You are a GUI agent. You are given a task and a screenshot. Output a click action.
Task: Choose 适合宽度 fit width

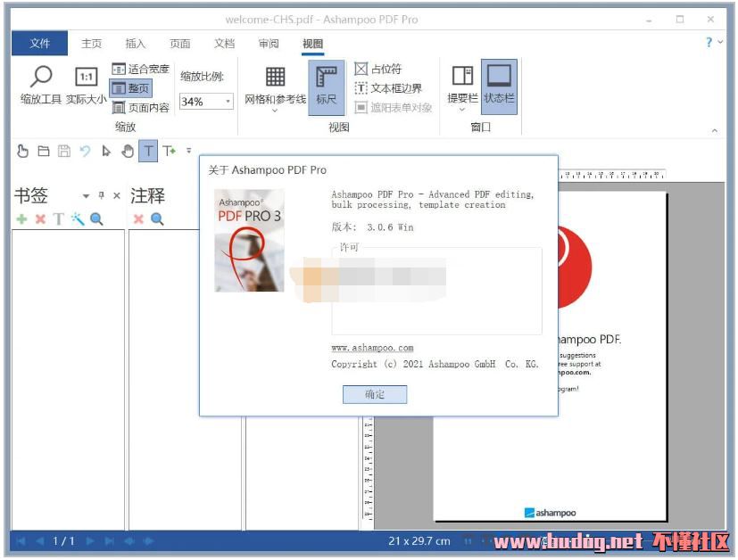(140, 69)
